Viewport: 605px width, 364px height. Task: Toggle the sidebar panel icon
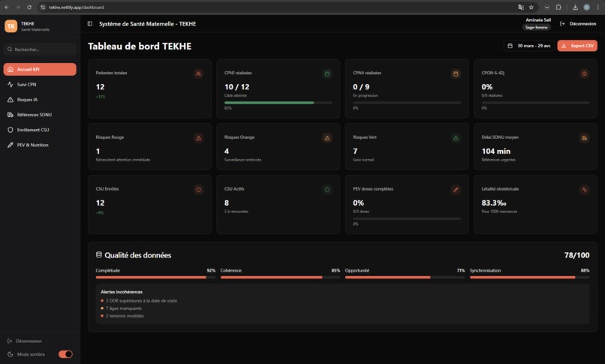90,24
